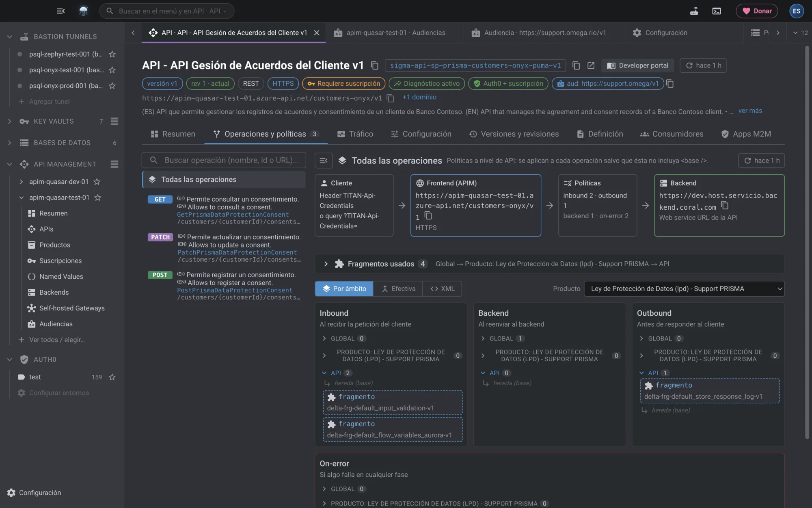Favorite psql-onyx-prod-001 tunnel star
The height and width of the screenshot is (508, 812).
coord(112,86)
